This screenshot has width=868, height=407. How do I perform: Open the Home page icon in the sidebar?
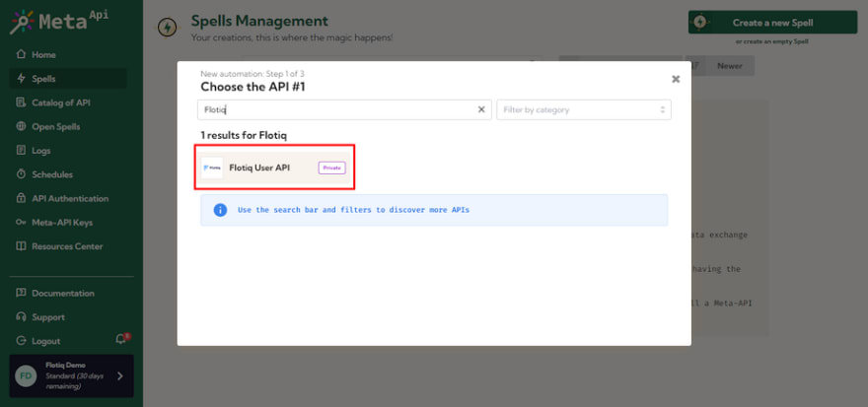click(x=21, y=55)
